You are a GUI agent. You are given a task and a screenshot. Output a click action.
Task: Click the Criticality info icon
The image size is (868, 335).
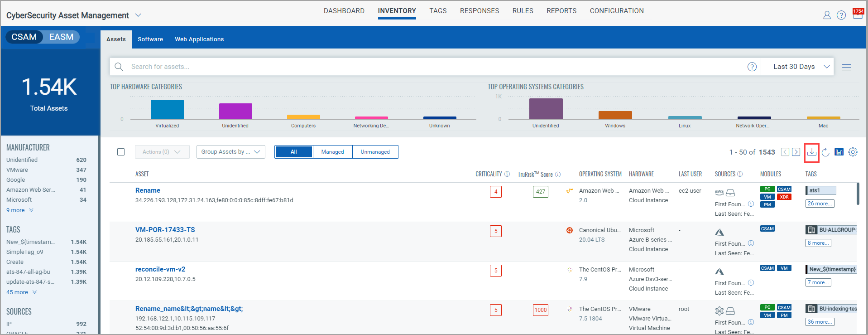pyautogui.click(x=507, y=174)
